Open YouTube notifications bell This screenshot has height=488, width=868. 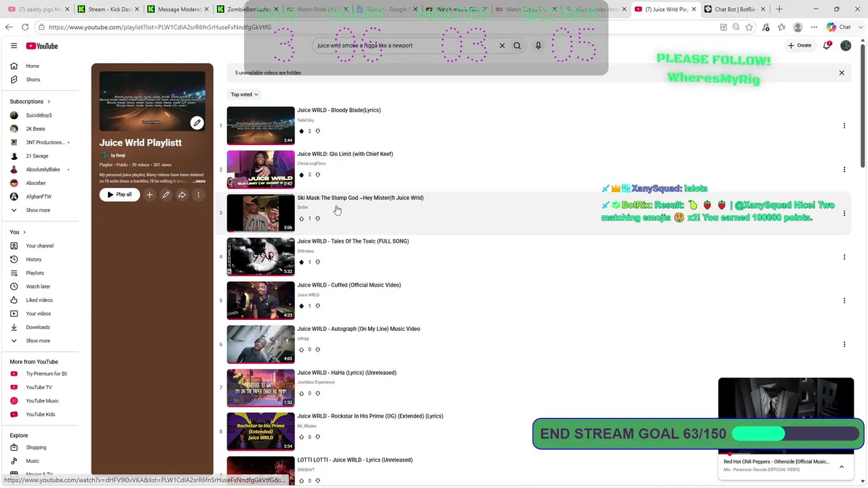[x=827, y=45]
